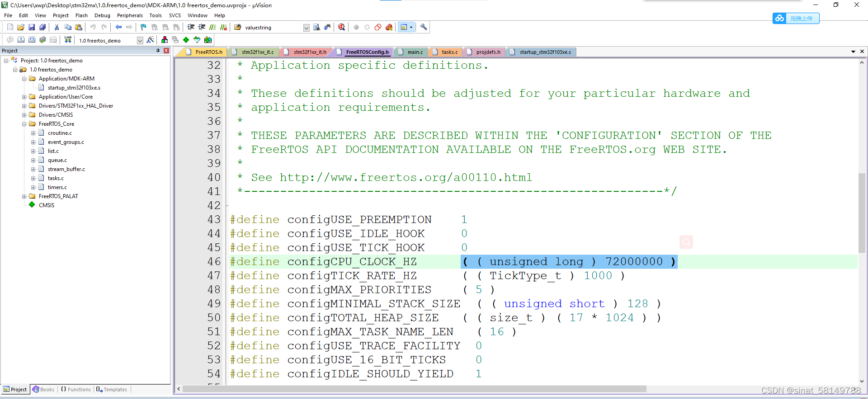Navigate backwards with blue arrow
The height and width of the screenshot is (399, 868).
pyautogui.click(x=118, y=27)
